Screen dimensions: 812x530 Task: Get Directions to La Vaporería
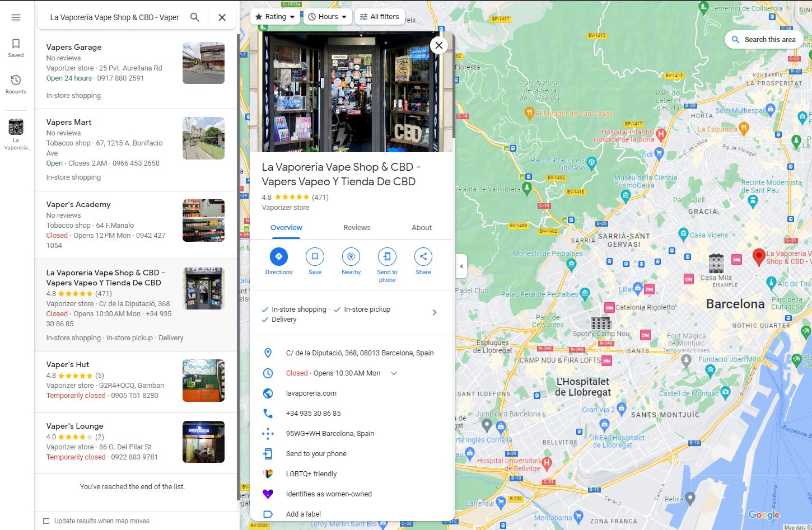tap(279, 261)
